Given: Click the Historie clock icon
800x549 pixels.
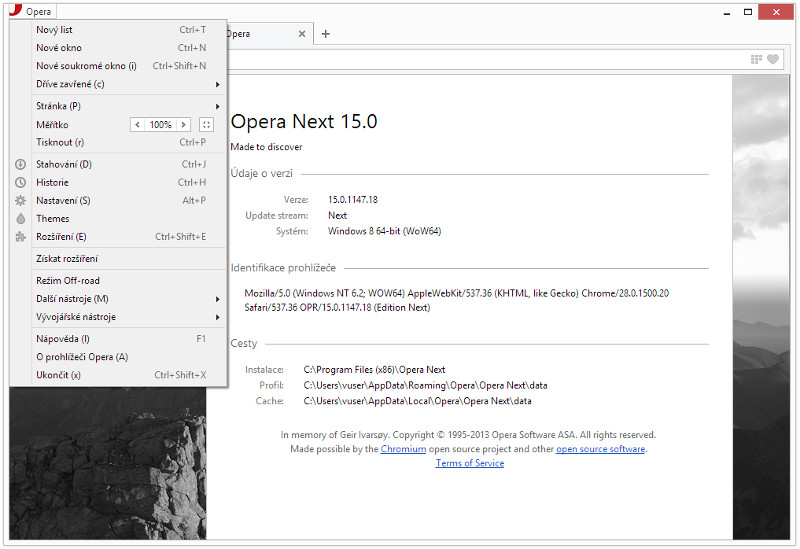Looking at the screenshot, I should tap(20, 182).
